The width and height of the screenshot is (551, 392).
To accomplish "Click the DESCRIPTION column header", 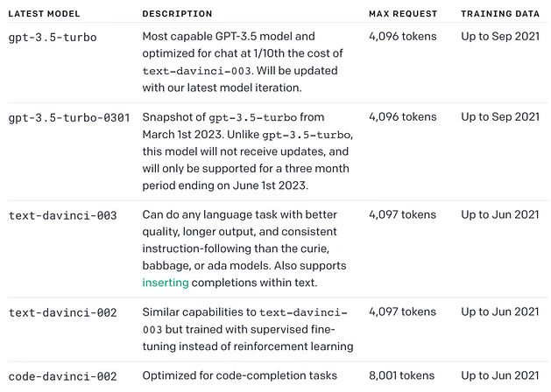I will click(x=177, y=14).
